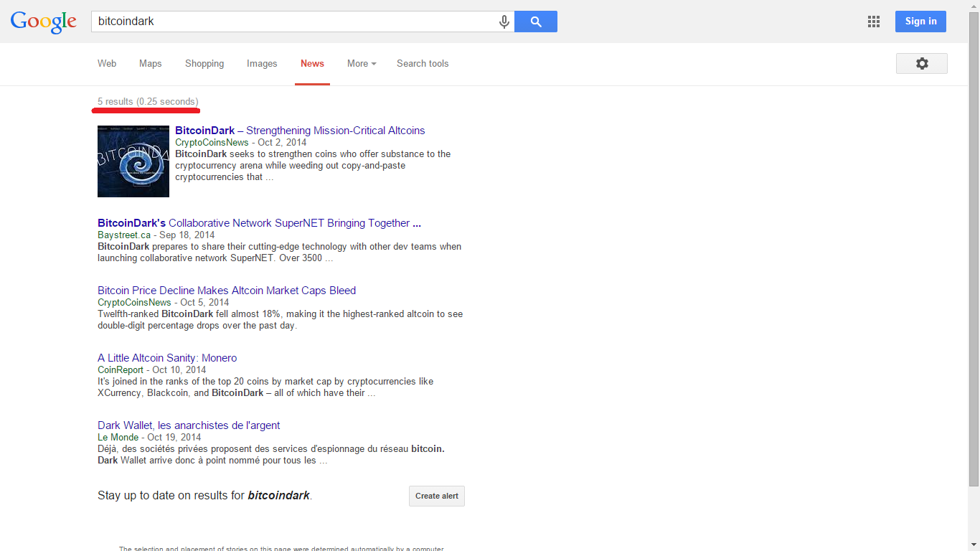Click inside the bitcoindark search field
Image resolution: width=980 pixels, height=551 pixels.
coord(294,22)
